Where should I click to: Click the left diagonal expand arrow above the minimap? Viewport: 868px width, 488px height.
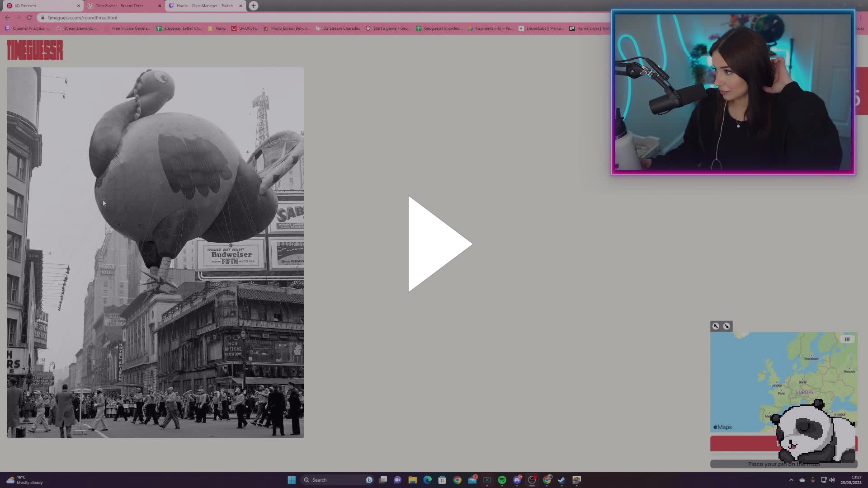716,326
